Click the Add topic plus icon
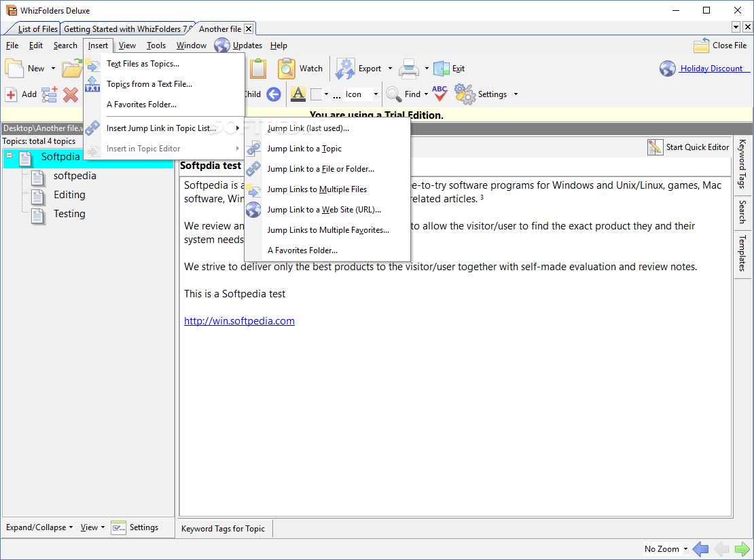This screenshot has width=754, height=560. tap(11, 94)
